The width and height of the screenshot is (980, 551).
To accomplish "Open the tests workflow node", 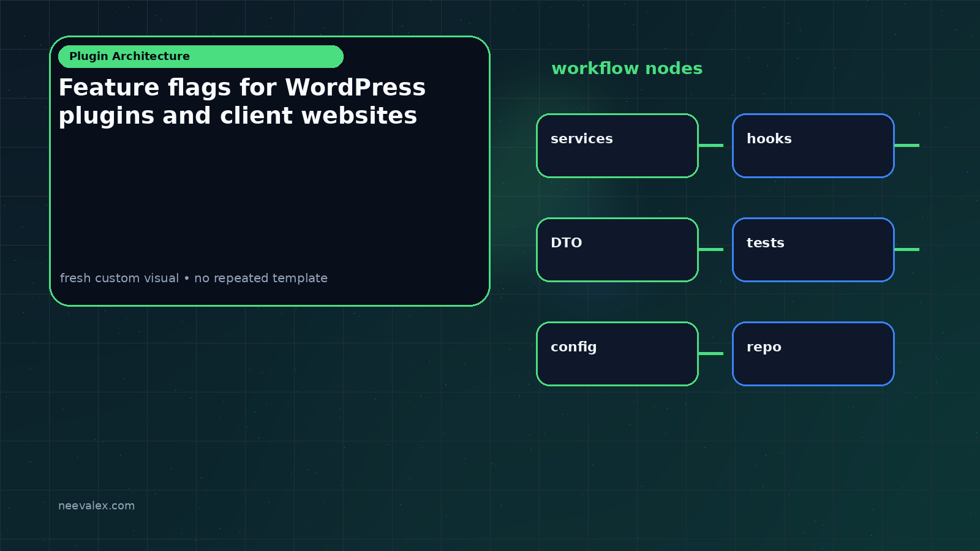I will (813, 250).
